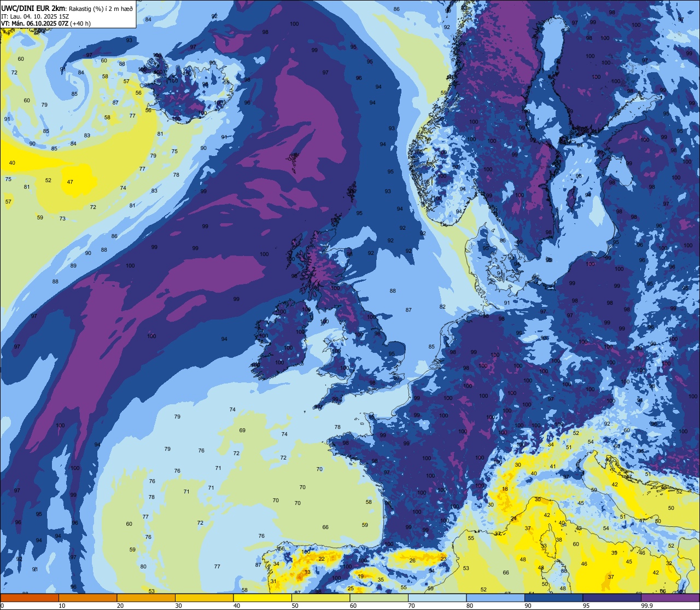The width and height of the screenshot is (700, 610).
Task: Click the 'IT: Lau. 04. 10. 2025 15Z' line
Action: (x=35, y=16)
